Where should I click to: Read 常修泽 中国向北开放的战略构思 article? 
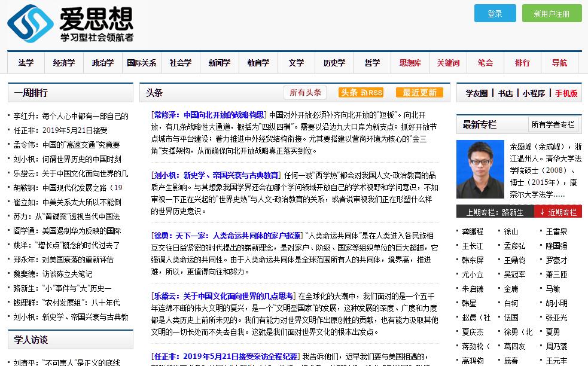(x=208, y=115)
